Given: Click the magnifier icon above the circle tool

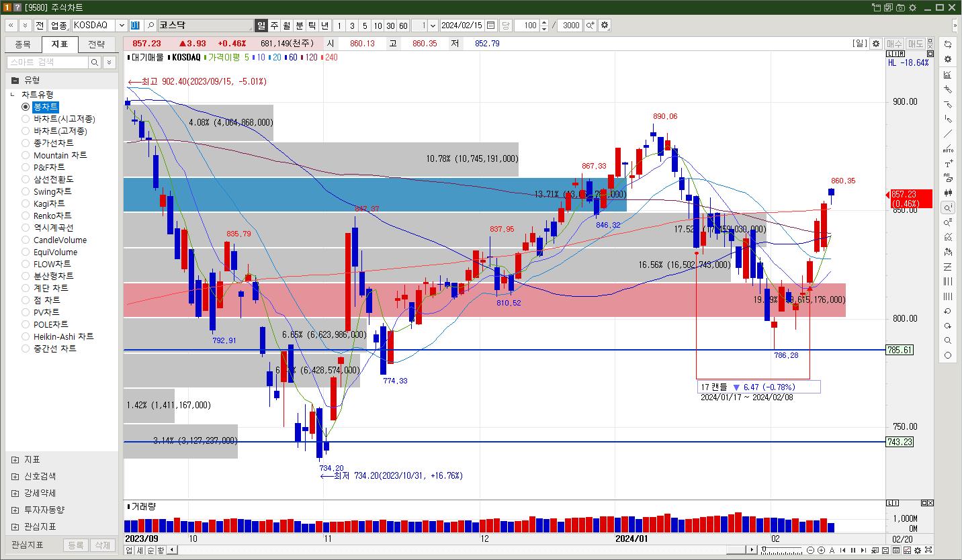Looking at the screenshot, I should pos(948,341).
